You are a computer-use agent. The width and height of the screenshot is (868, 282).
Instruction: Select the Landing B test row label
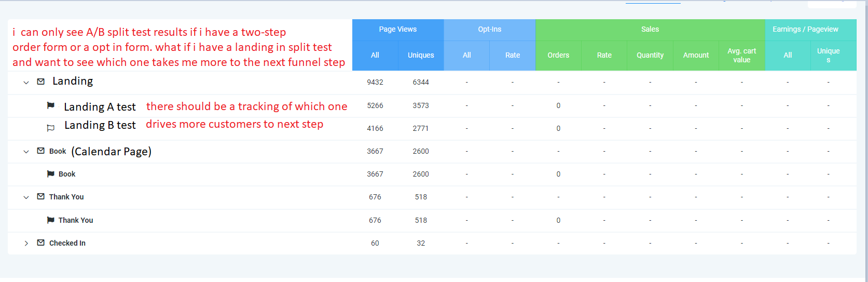tap(100, 125)
